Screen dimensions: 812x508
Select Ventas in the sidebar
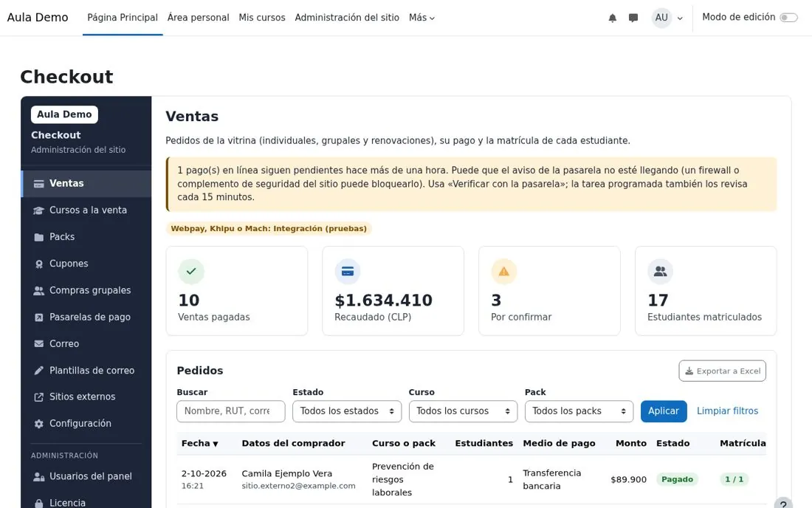pos(87,183)
